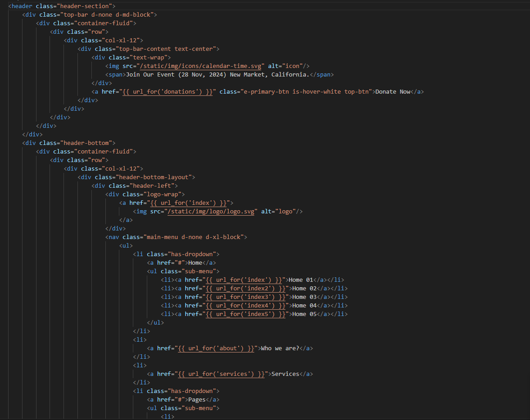This screenshot has height=420, width=530.
Task: Click the url_for('index3') Home 03 link
Action: (x=245, y=297)
